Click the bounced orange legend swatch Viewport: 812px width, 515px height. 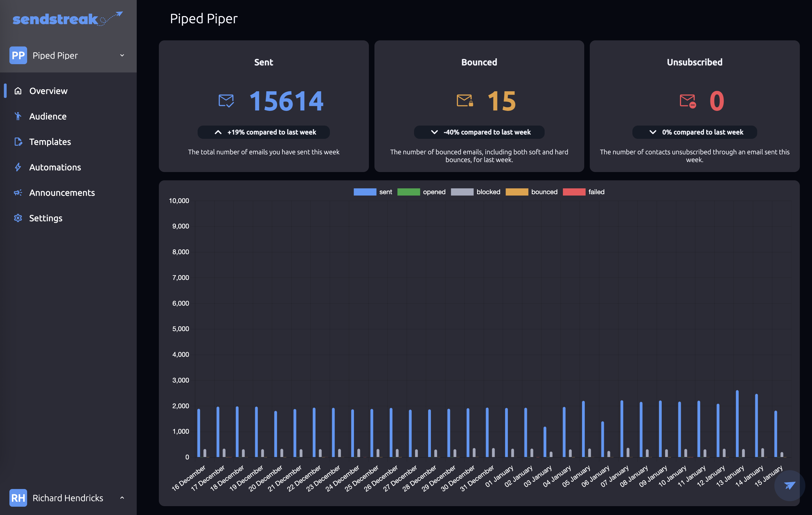pyautogui.click(x=517, y=192)
